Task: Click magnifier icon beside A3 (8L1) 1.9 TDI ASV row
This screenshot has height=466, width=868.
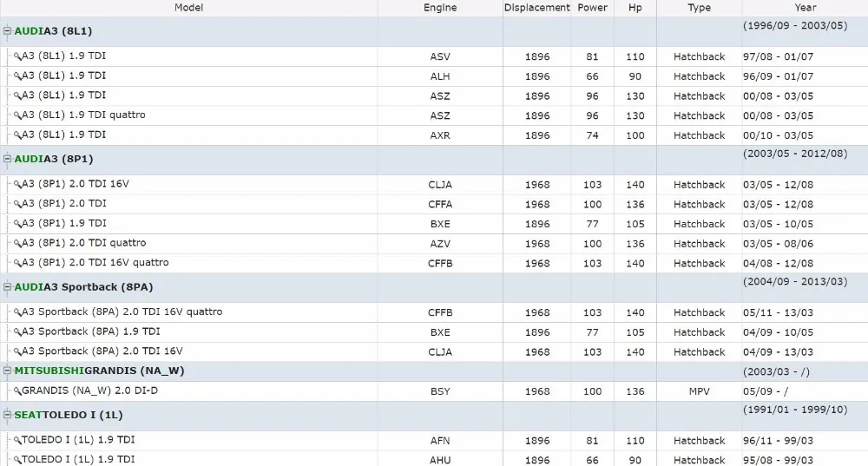Action: pos(17,56)
